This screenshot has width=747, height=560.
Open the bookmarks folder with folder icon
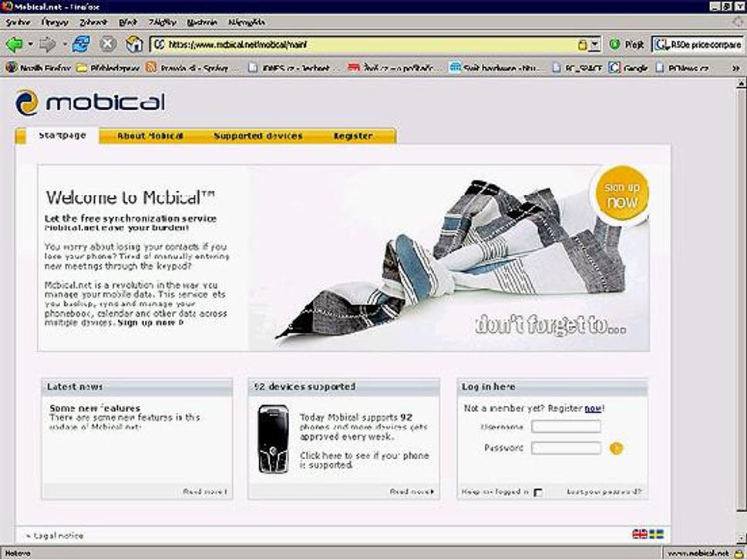pyautogui.click(x=108, y=68)
